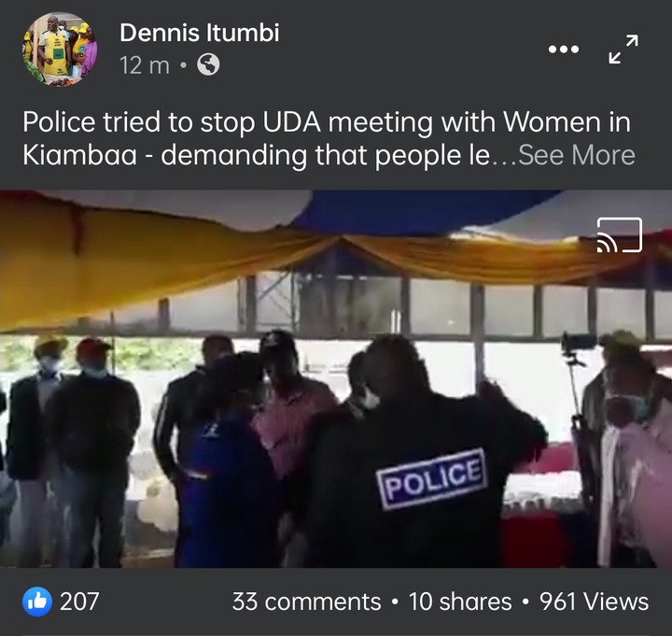Tap the POLICE jacket in the video

(x=432, y=478)
